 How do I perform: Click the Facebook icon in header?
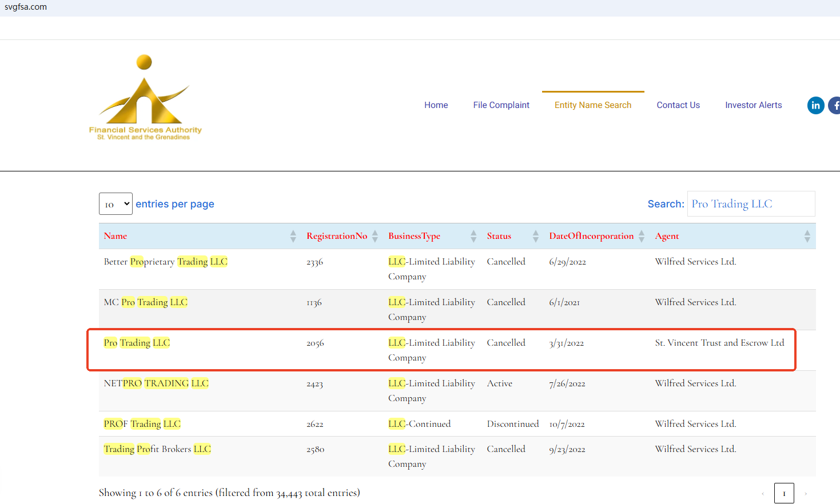click(x=835, y=105)
